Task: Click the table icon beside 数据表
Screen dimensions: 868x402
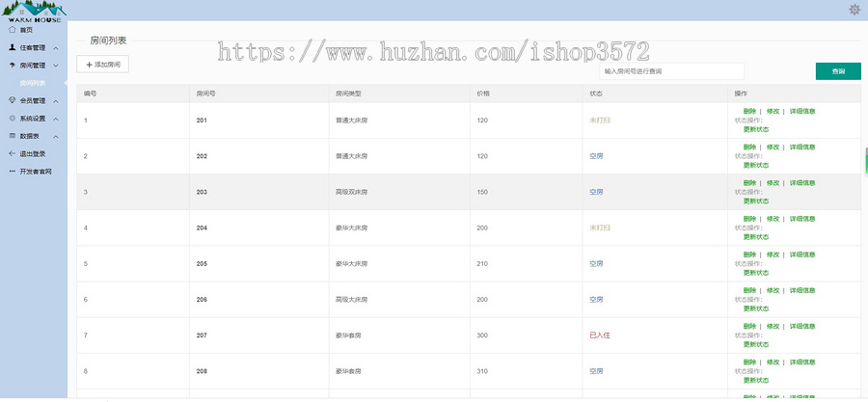Action: [x=13, y=136]
